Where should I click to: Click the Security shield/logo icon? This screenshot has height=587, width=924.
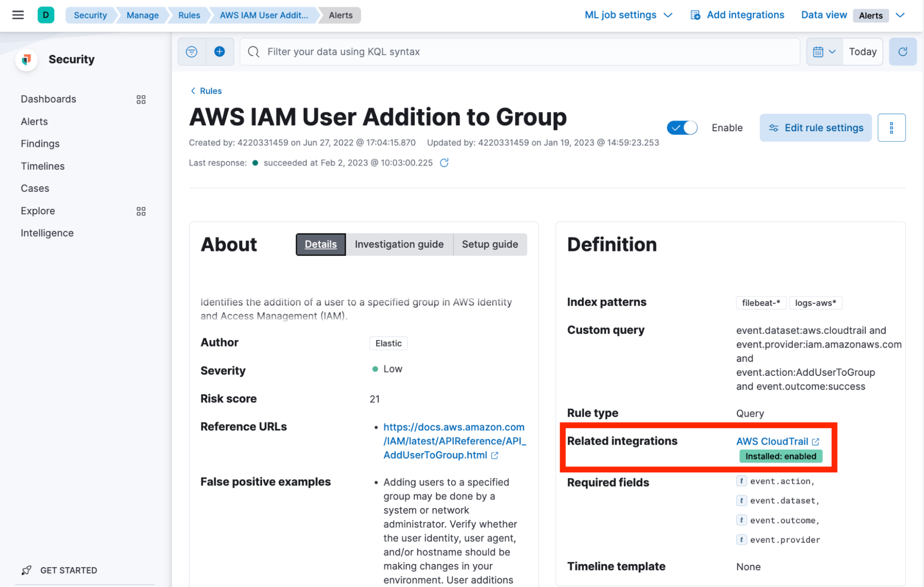(x=27, y=59)
